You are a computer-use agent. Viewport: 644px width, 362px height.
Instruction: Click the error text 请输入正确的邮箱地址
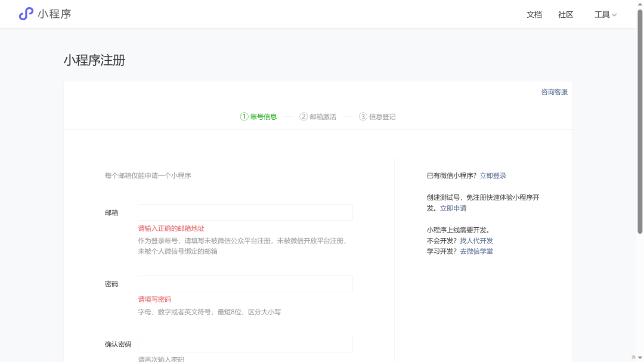pos(171,228)
